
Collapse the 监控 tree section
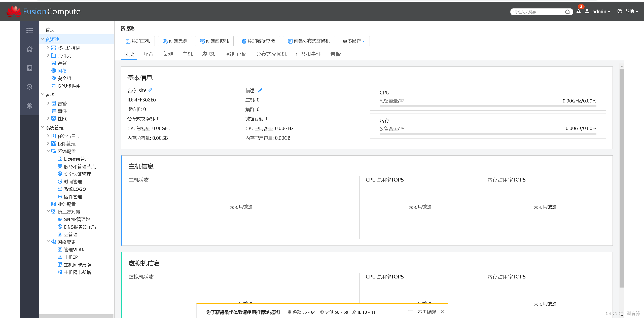click(43, 94)
